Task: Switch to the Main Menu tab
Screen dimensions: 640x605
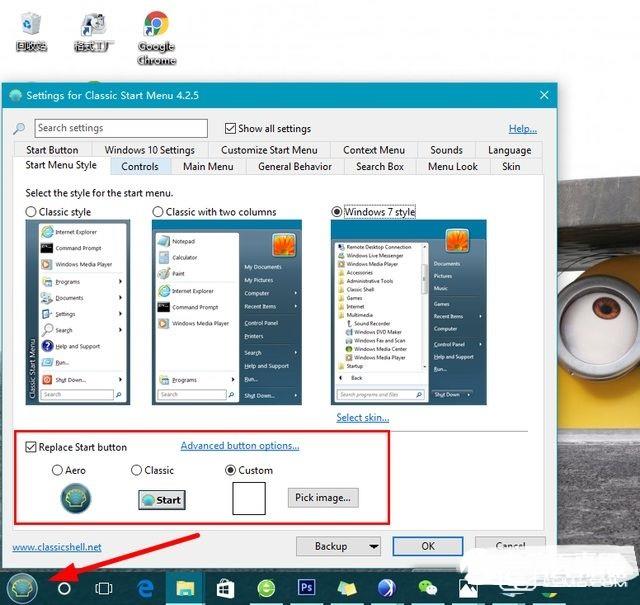Action: coord(208,167)
